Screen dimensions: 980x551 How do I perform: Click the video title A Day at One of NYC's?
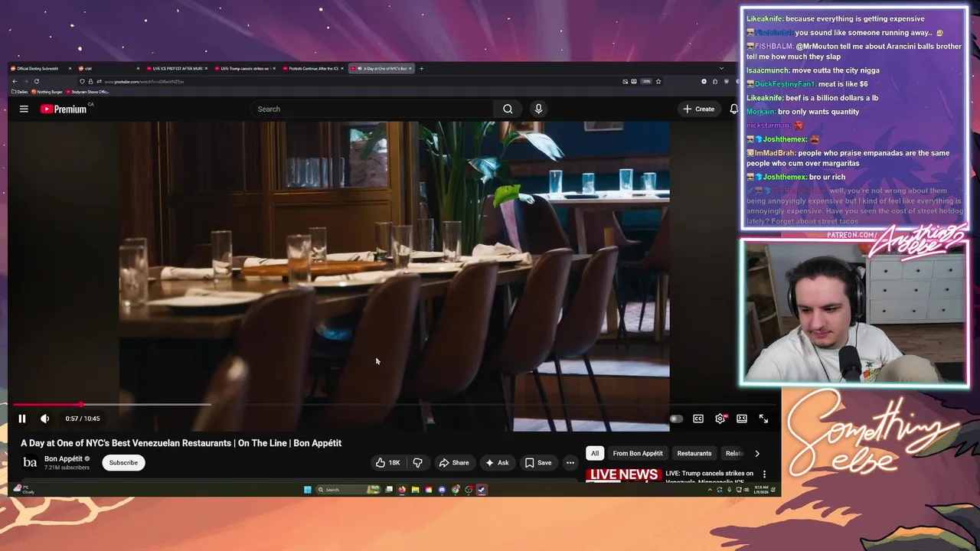click(181, 443)
